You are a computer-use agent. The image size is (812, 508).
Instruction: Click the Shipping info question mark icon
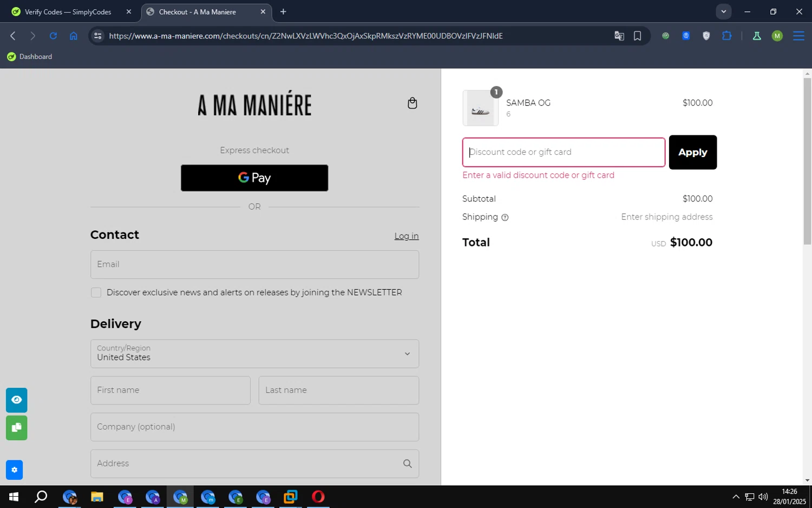(x=505, y=217)
